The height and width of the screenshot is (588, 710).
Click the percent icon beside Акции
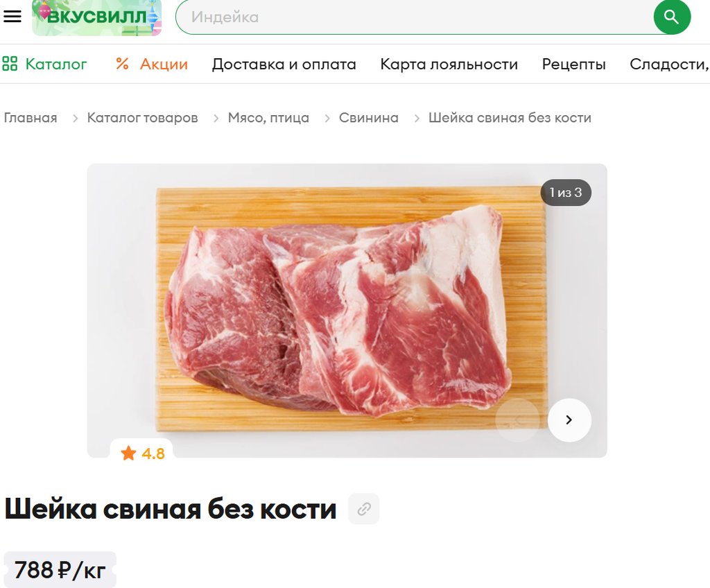click(122, 63)
